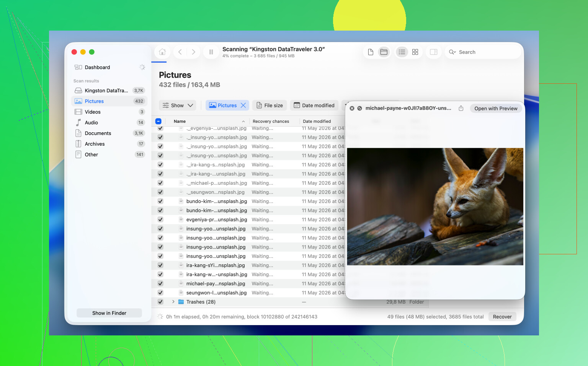This screenshot has height=366, width=588.
Task: Navigate back with the left chevron
Action: pyautogui.click(x=180, y=52)
